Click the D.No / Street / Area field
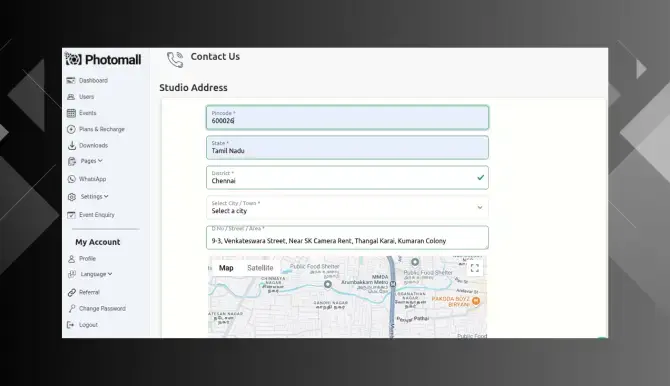Screen dimensions: 670x386 (347, 238)
